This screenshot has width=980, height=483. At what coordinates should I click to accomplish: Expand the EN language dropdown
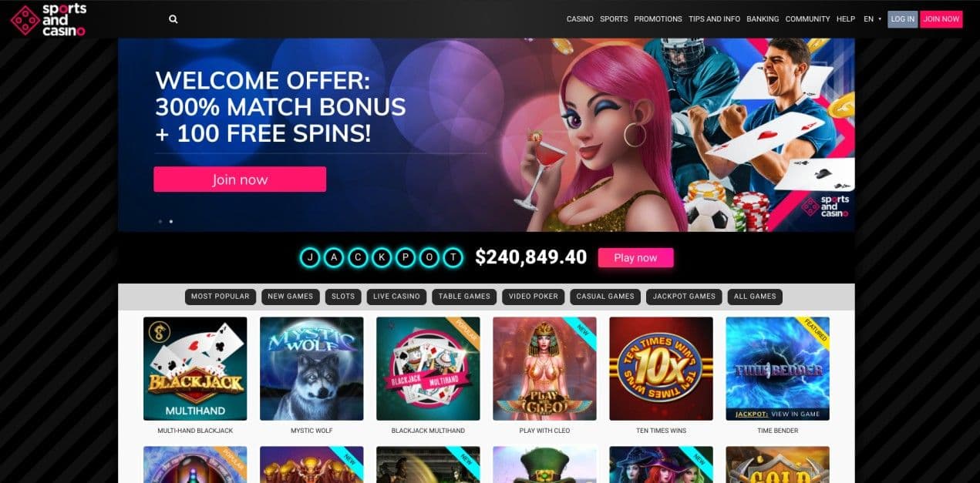click(x=872, y=19)
